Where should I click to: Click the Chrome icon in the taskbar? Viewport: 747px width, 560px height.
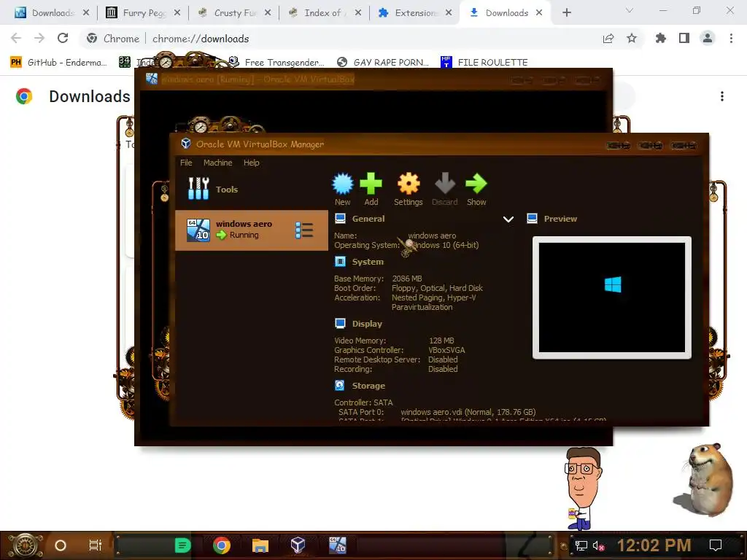222,545
